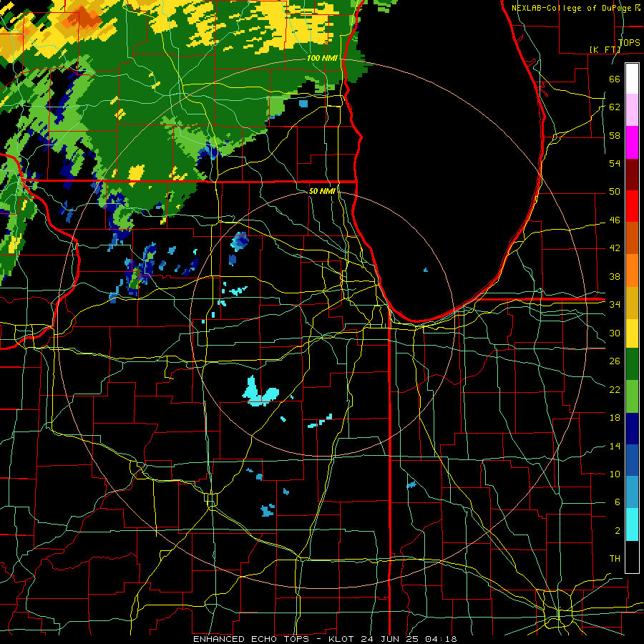Select the yellow legend swatch
Screen dimensions: 644x644
(632, 333)
